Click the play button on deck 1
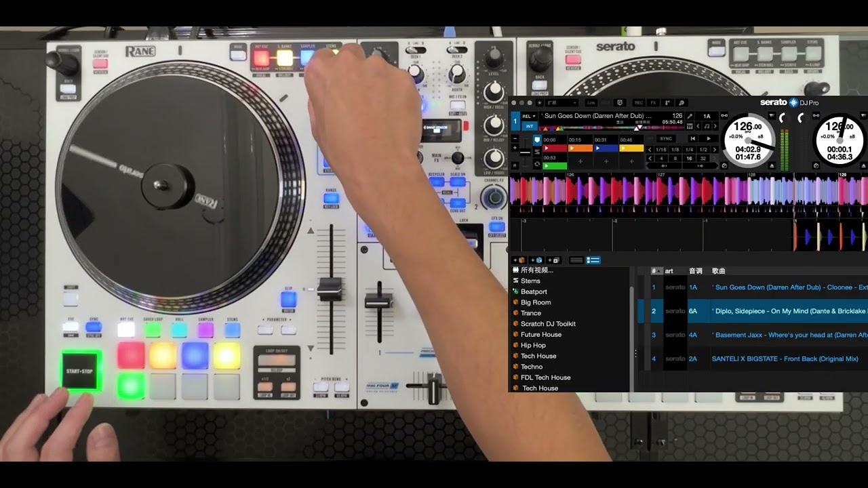Viewport: 868px width, 488px height. click(709, 138)
